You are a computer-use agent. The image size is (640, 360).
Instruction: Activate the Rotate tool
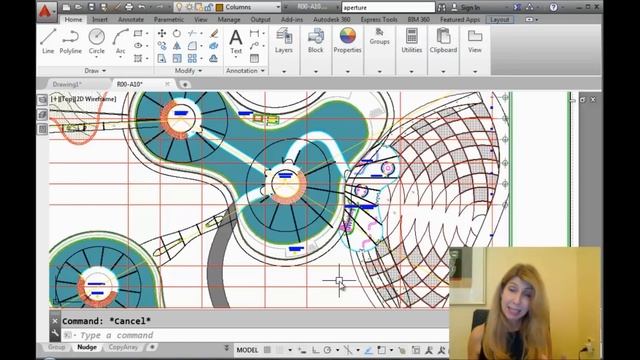[177, 33]
